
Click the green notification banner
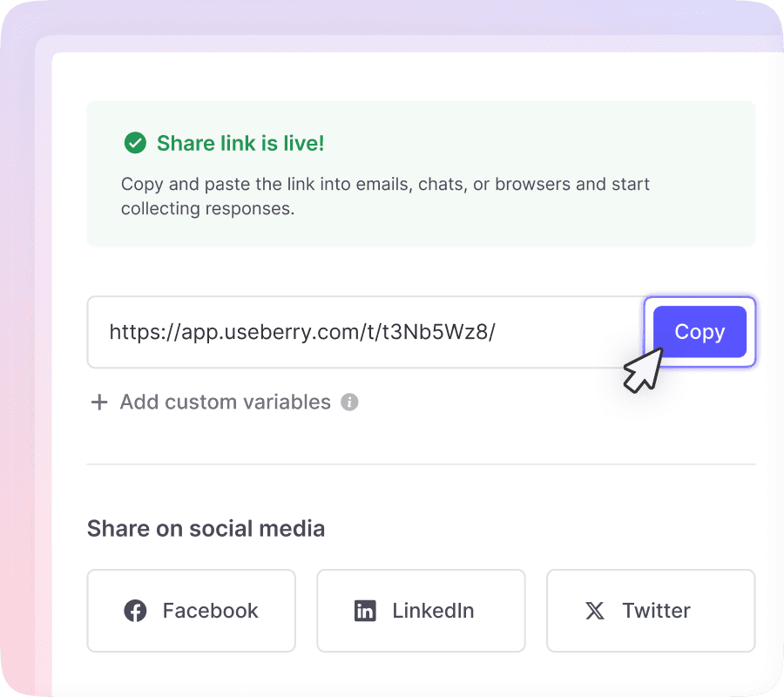point(421,173)
